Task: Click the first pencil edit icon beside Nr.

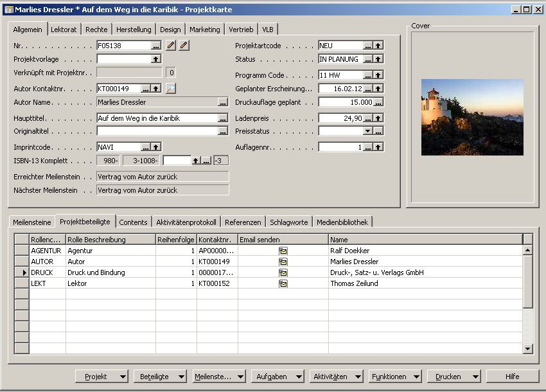Action: pyautogui.click(x=171, y=45)
